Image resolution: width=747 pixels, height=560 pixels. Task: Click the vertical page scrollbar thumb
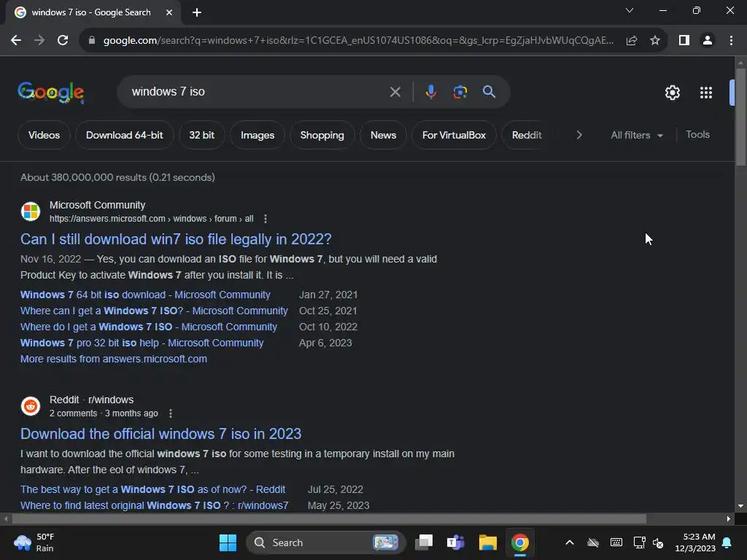click(x=740, y=117)
